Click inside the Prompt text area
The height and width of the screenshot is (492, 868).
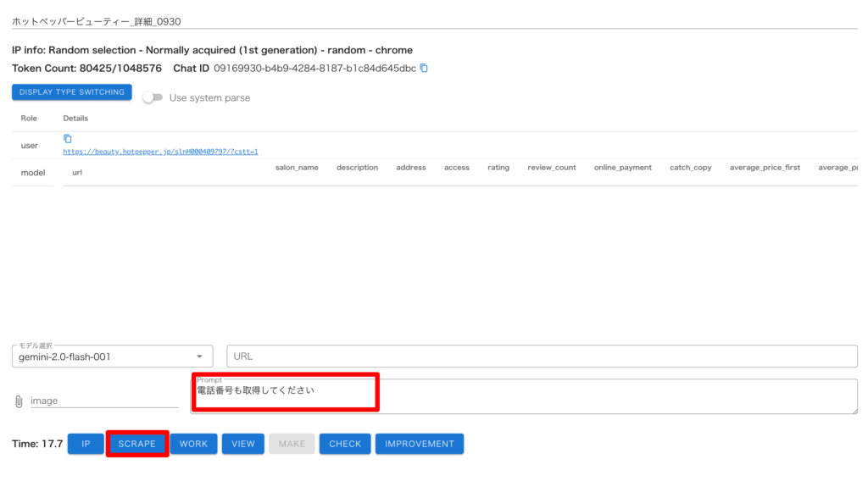click(526, 396)
